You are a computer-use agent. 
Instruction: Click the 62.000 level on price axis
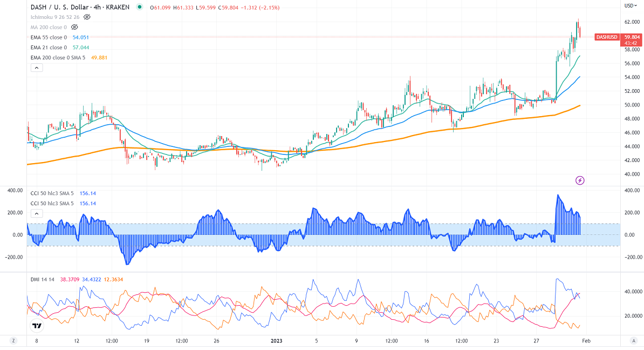click(632, 22)
